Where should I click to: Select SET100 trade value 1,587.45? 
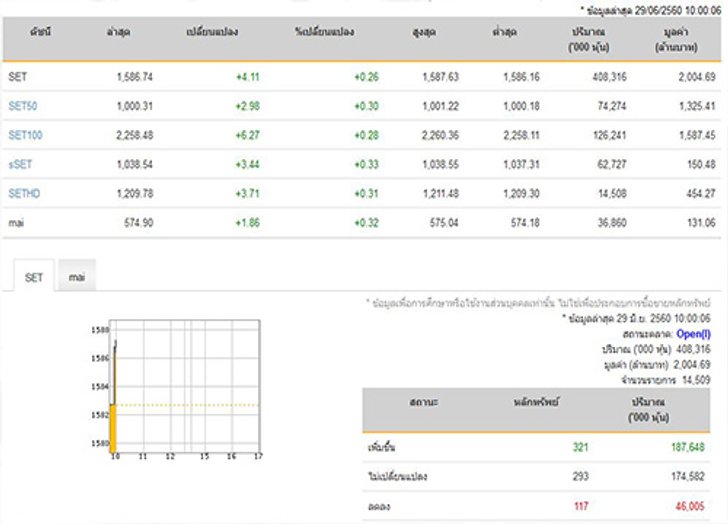pos(697,135)
